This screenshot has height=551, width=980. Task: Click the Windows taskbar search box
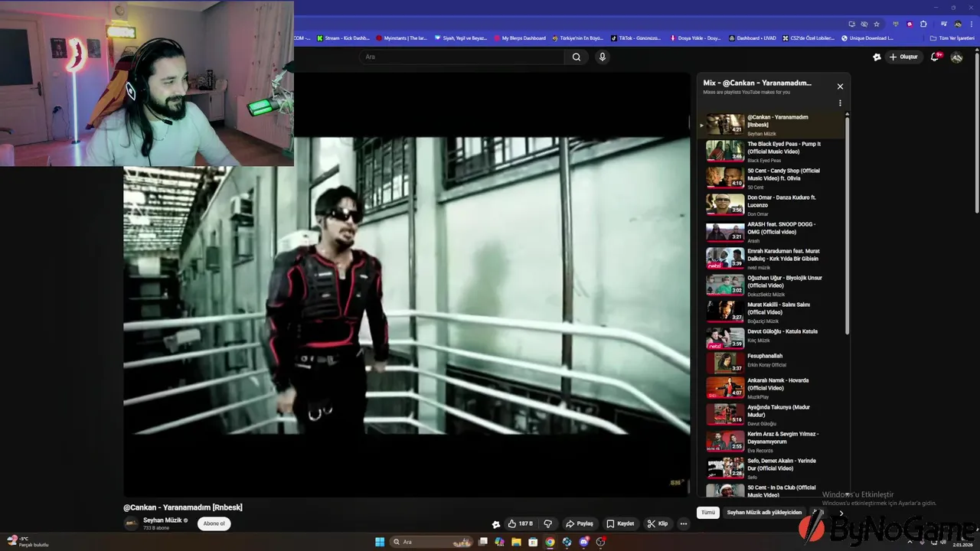click(x=432, y=542)
